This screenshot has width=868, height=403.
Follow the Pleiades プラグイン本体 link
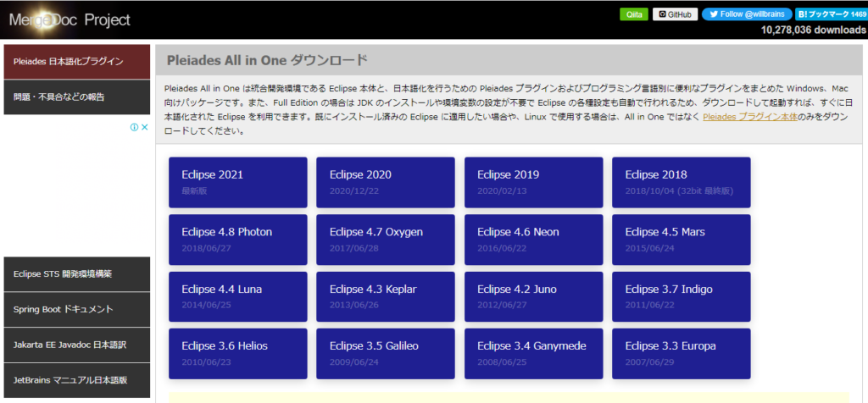point(749,117)
